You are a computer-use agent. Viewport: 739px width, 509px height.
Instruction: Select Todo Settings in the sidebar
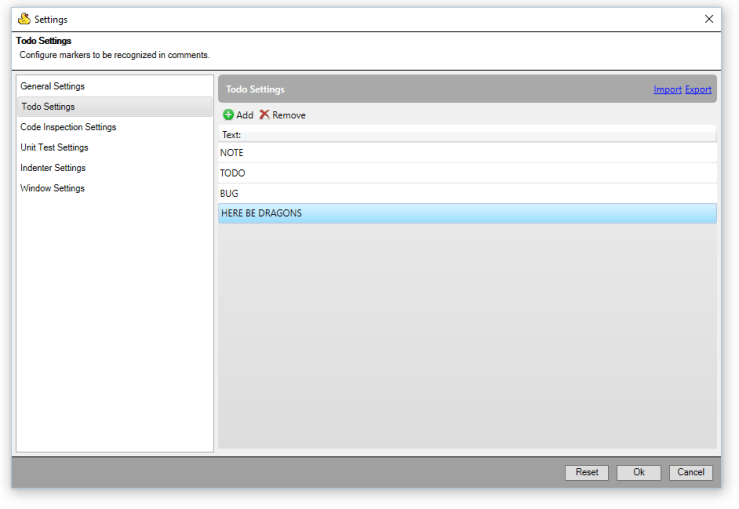tap(115, 107)
